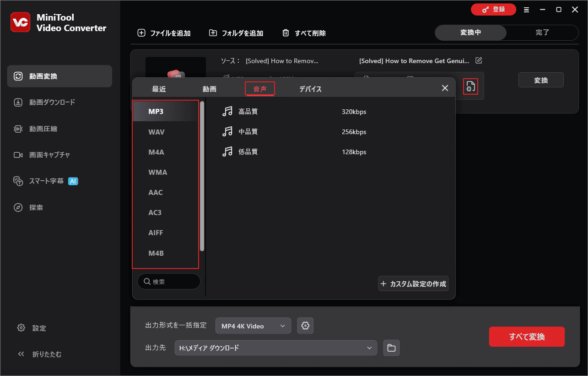Open the 探索 section
Image resolution: width=588 pixels, height=376 pixels.
[x=41, y=207]
